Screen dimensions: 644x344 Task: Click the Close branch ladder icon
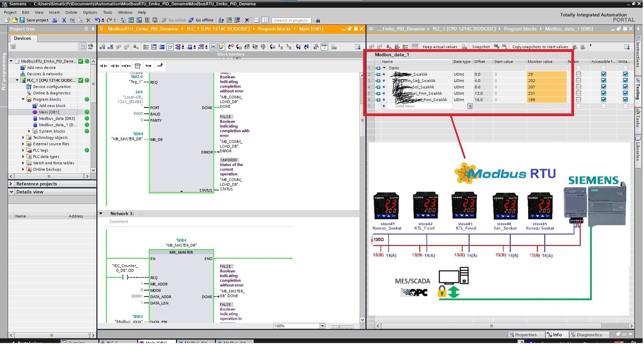pyautogui.click(x=160, y=66)
